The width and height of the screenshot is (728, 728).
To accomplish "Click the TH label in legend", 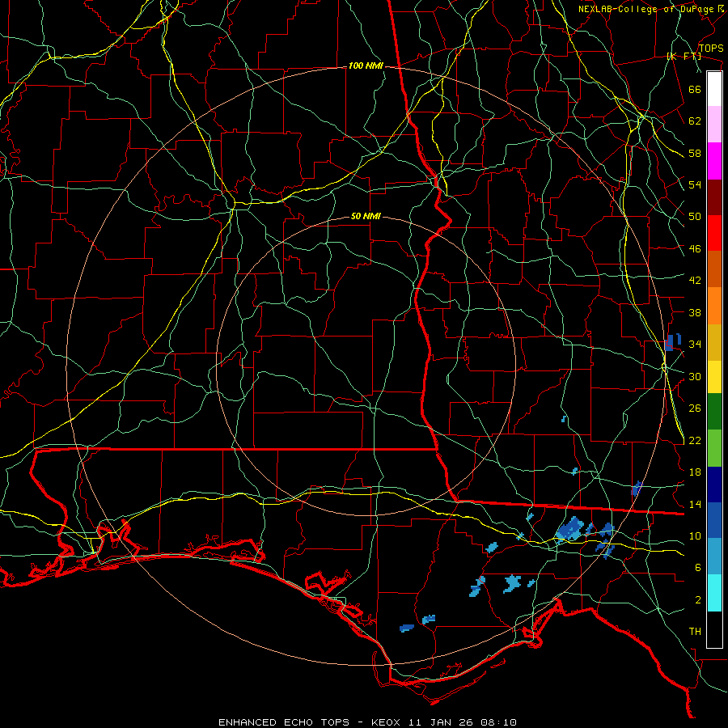I will tap(695, 632).
